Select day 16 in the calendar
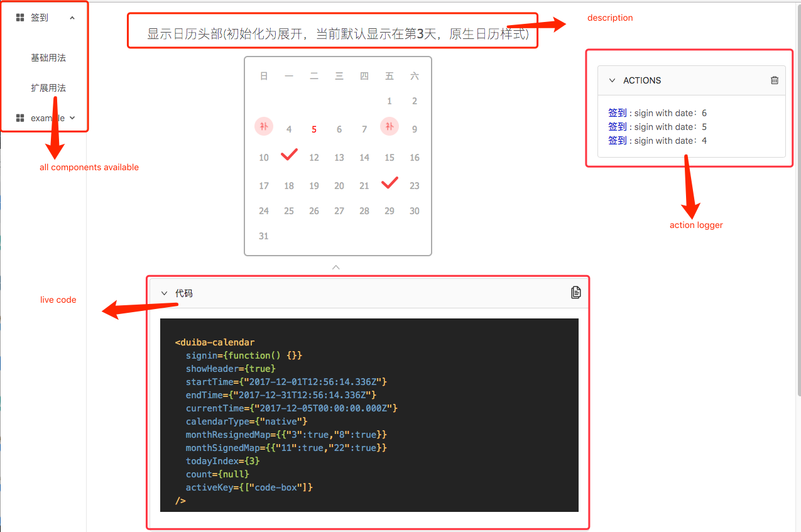This screenshot has width=801, height=532. pyautogui.click(x=415, y=158)
